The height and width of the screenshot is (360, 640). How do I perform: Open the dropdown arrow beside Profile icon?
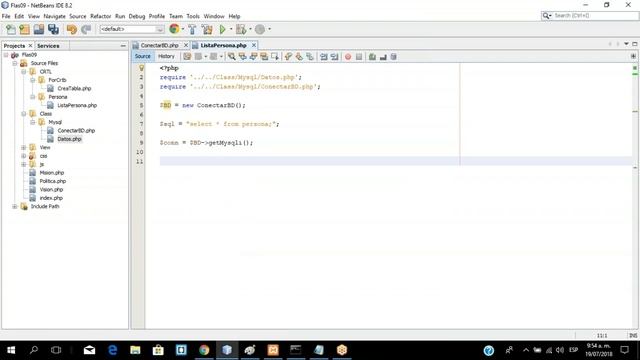click(x=269, y=29)
